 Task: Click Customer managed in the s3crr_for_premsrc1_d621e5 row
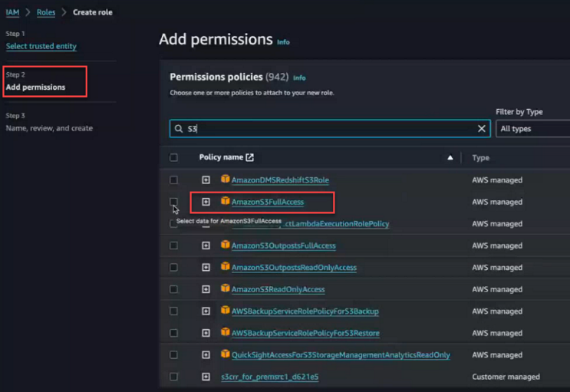click(x=506, y=377)
